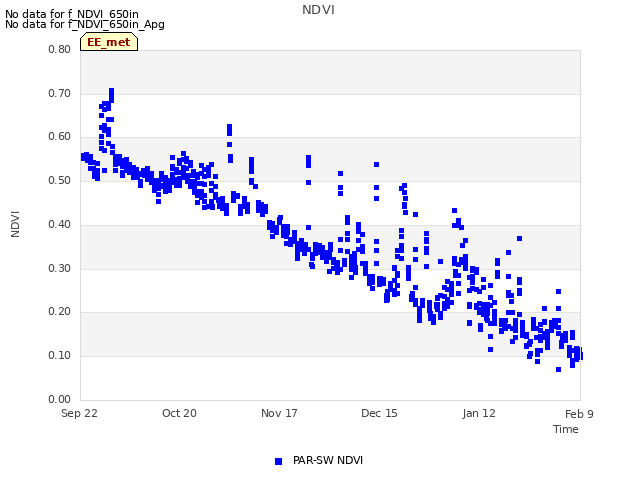This screenshot has width=640, height=480.
Task: Click the Dec 15 tick label
Action: 379,413
